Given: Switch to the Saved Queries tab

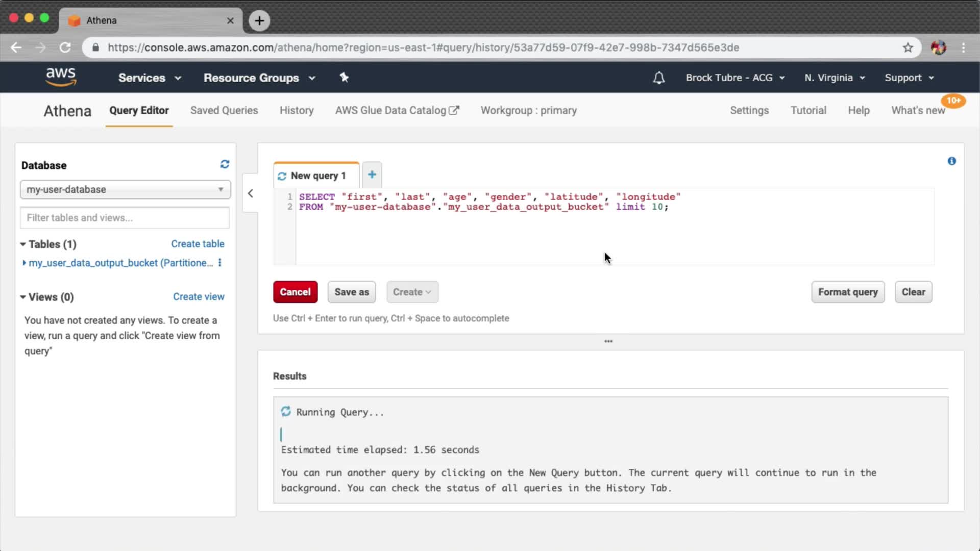Looking at the screenshot, I should [224, 111].
